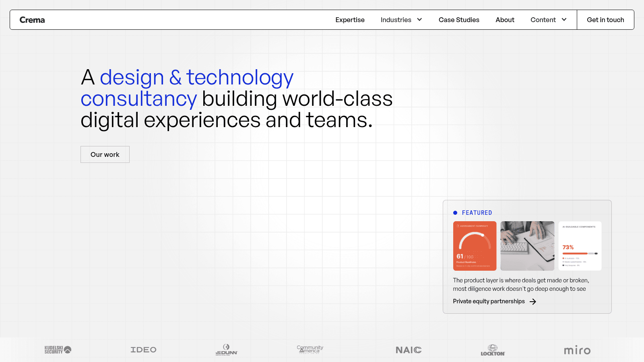
Task: Click the IDEO logo
Action: tap(143, 350)
